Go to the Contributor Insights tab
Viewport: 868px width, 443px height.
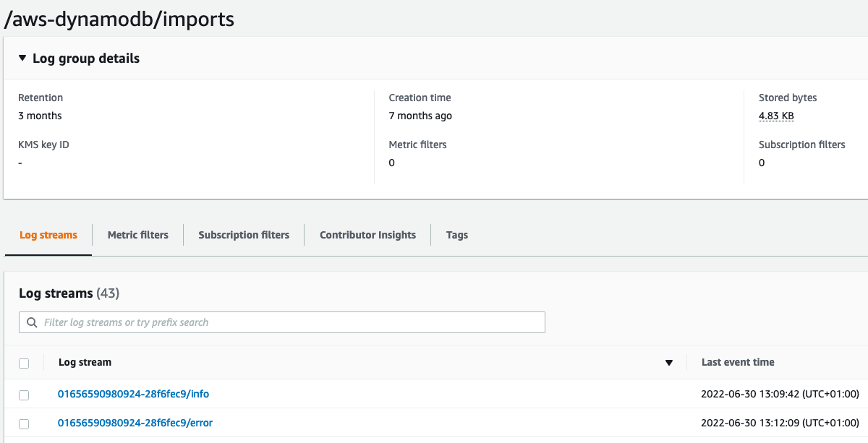coord(367,235)
